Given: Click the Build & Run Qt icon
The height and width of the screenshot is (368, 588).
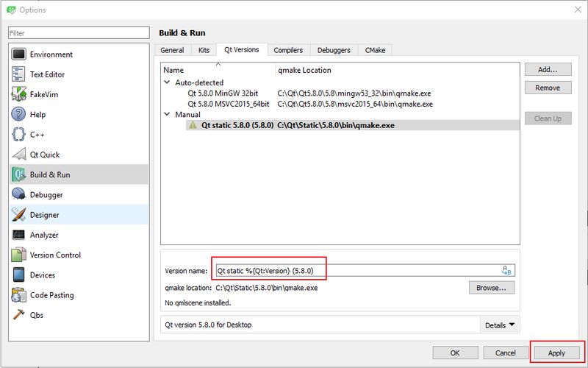Looking at the screenshot, I should click(19, 174).
